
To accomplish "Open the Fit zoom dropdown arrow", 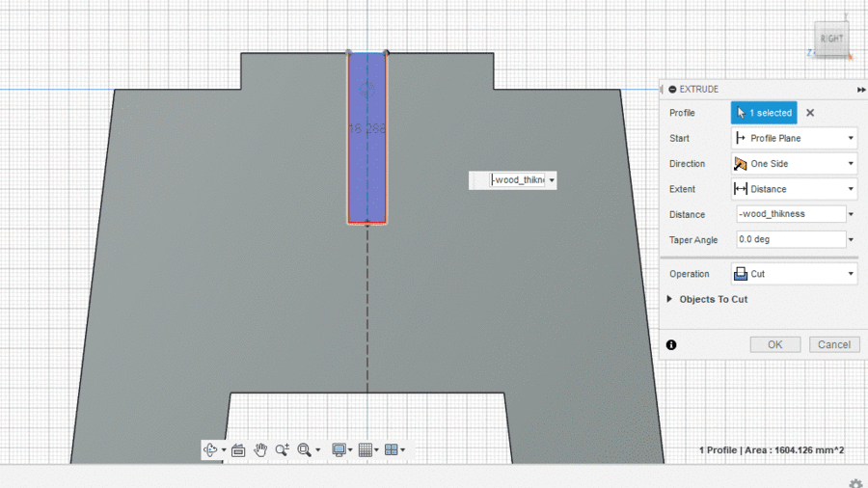I will tap(317, 449).
